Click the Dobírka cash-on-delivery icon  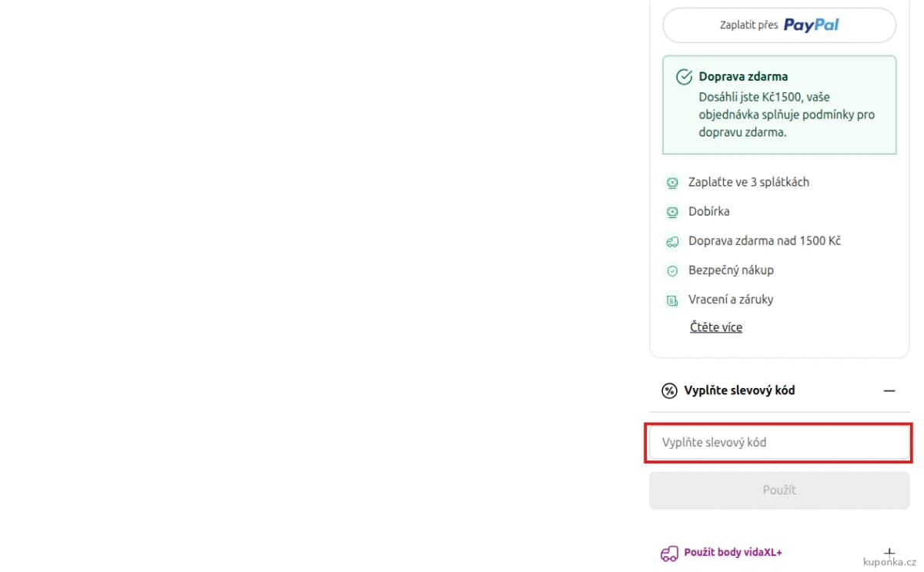point(672,212)
